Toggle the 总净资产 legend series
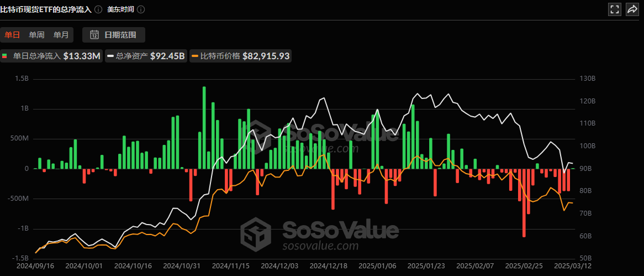The image size is (644, 276). coord(146,56)
